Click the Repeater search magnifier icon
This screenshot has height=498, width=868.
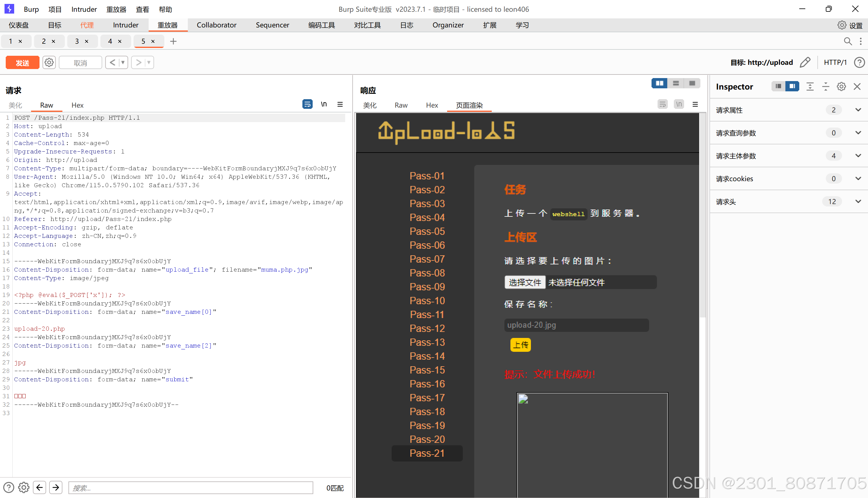[848, 41]
